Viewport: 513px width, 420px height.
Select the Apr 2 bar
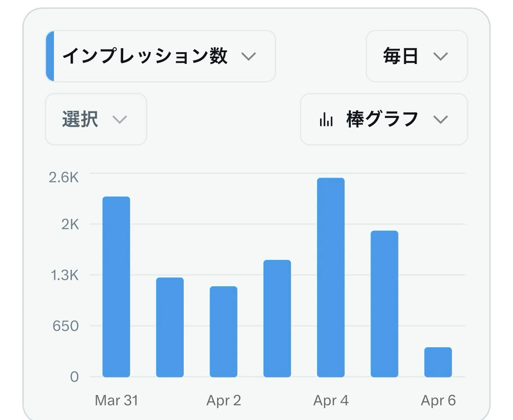point(224,332)
